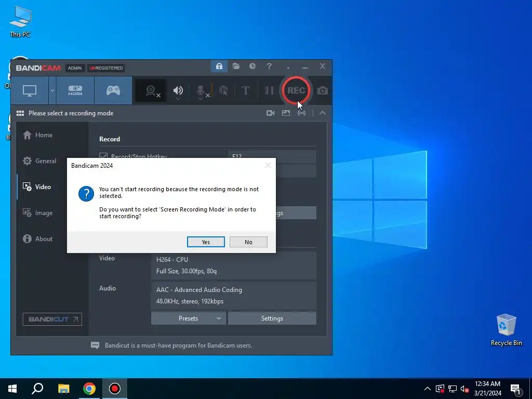Viewport: 532px width, 399px height.
Task: Select the game recording mode gamepad icon
Action: (x=113, y=90)
